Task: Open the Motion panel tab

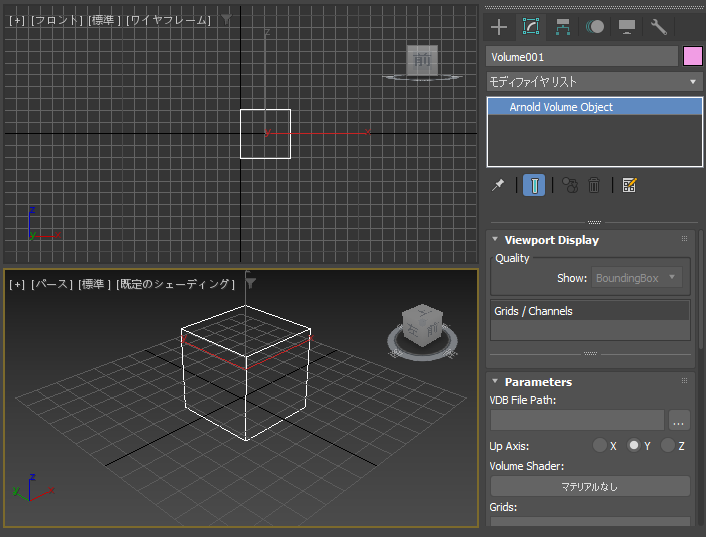Action: click(594, 27)
